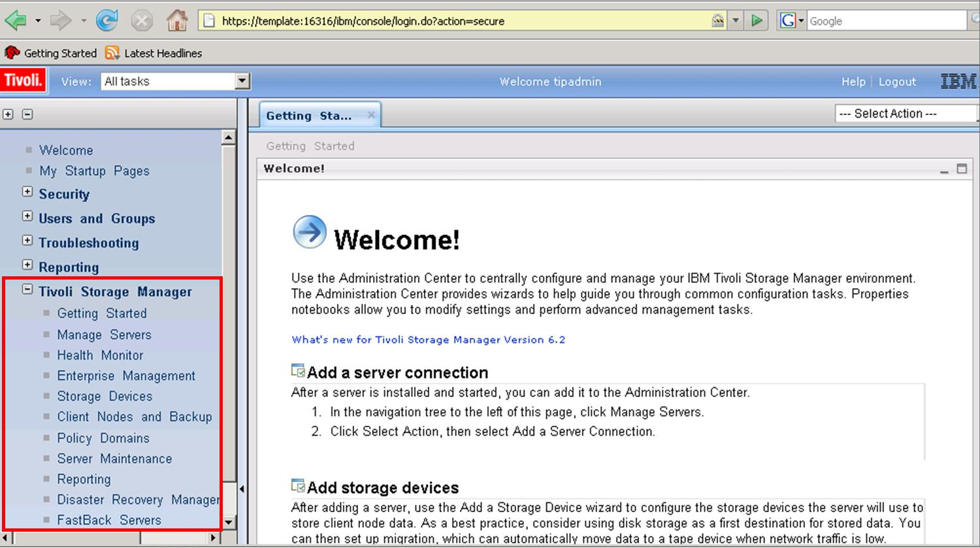Click the Logout link
The height and width of the screenshot is (548, 980).
[897, 82]
